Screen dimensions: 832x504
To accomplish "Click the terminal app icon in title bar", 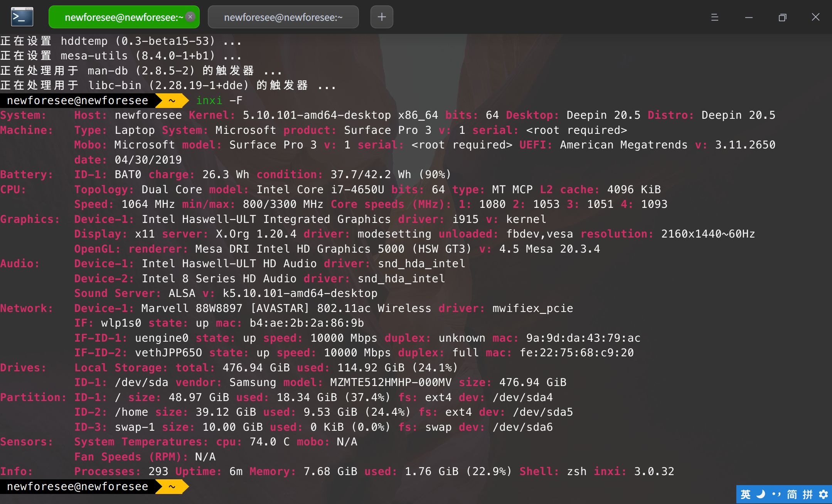I will 22,17.
